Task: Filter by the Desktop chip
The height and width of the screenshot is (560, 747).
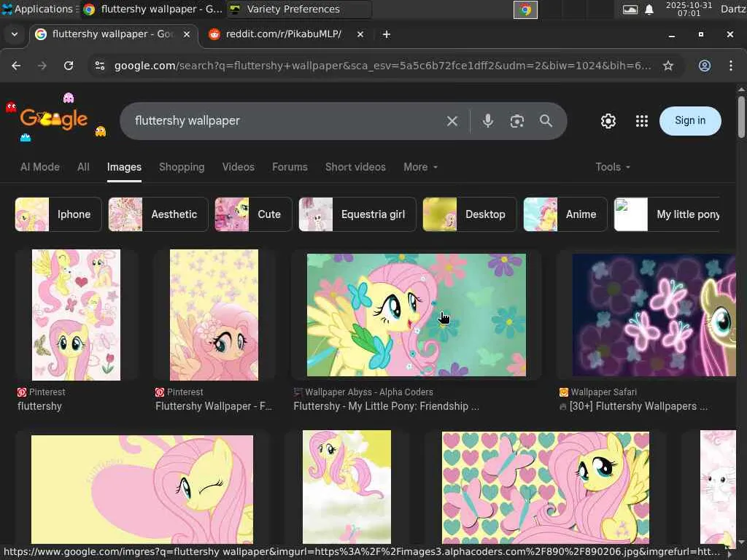Action: [469, 214]
